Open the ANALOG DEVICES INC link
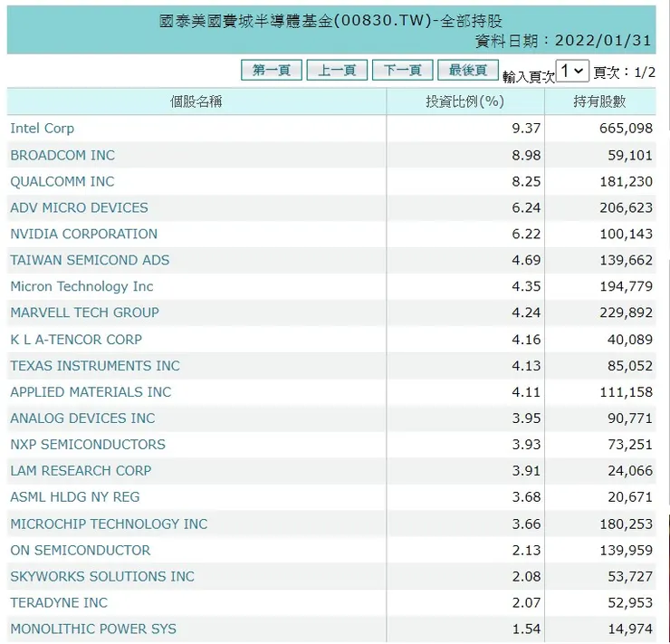The width and height of the screenshot is (670, 644). tap(82, 418)
